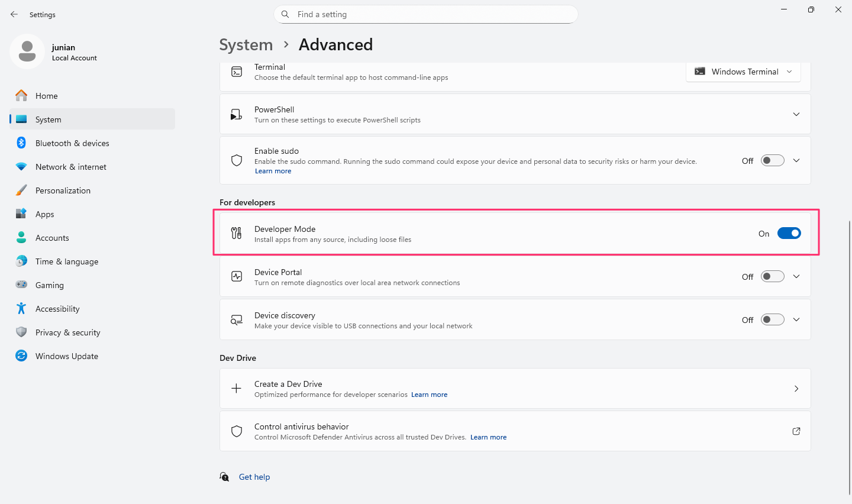Select Time & language label in sidebar
852x504 pixels.
click(x=67, y=261)
